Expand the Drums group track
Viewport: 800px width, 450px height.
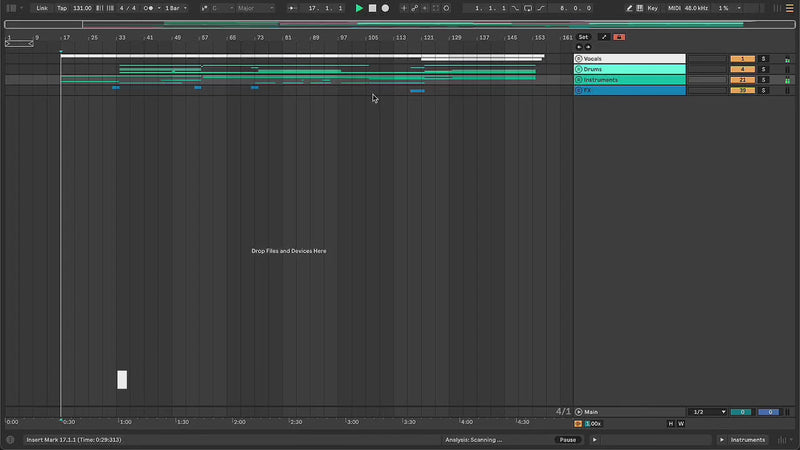coord(579,69)
